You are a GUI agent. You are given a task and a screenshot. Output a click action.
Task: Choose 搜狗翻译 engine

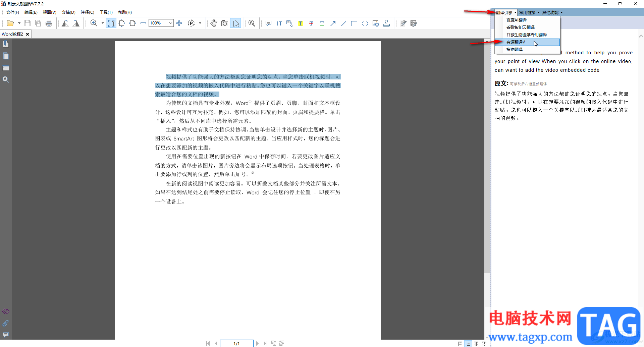[x=528, y=49]
